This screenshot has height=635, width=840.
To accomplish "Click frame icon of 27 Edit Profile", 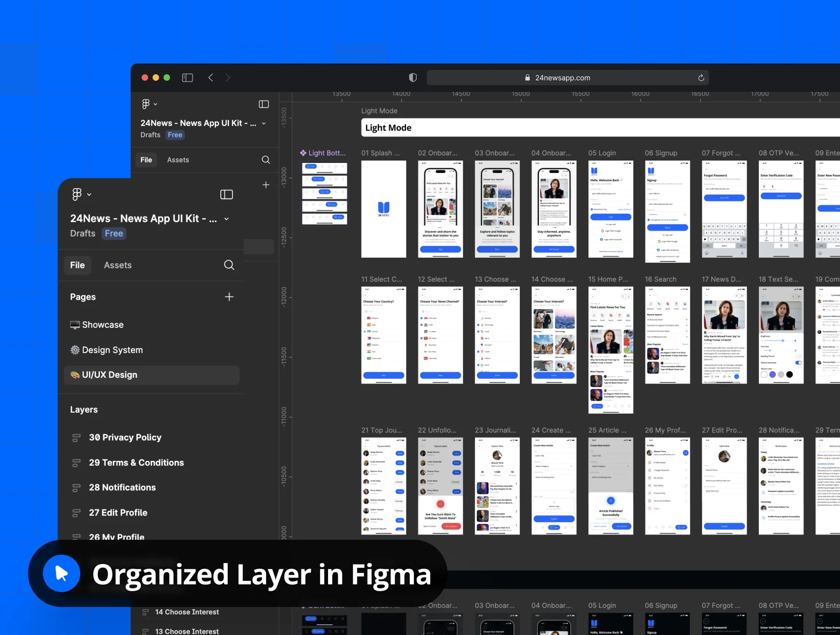I will [76, 513].
